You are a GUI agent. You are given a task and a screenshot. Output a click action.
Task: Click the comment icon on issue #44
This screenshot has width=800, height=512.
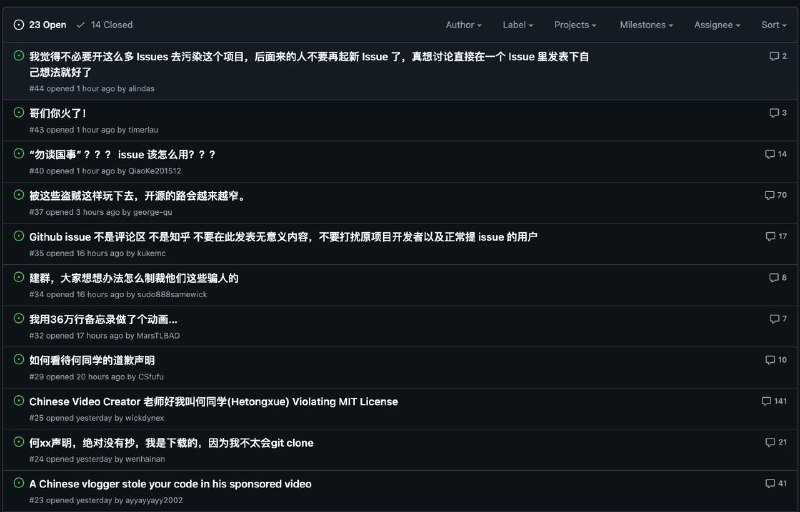click(x=774, y=56)
